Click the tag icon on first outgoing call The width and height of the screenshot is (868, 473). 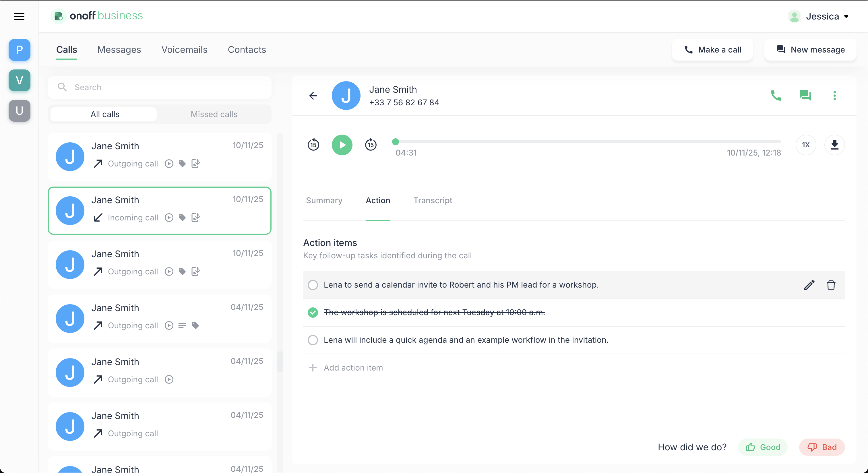tap(182, 164)
